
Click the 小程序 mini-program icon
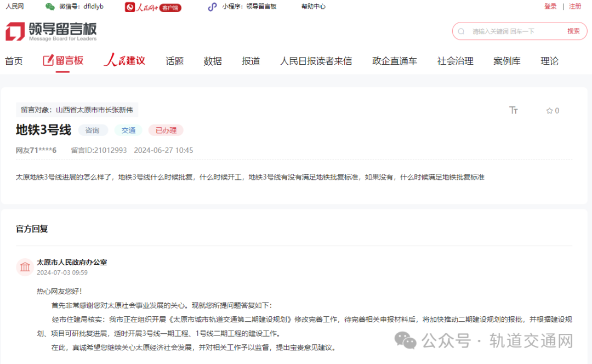tap(212, 7)
